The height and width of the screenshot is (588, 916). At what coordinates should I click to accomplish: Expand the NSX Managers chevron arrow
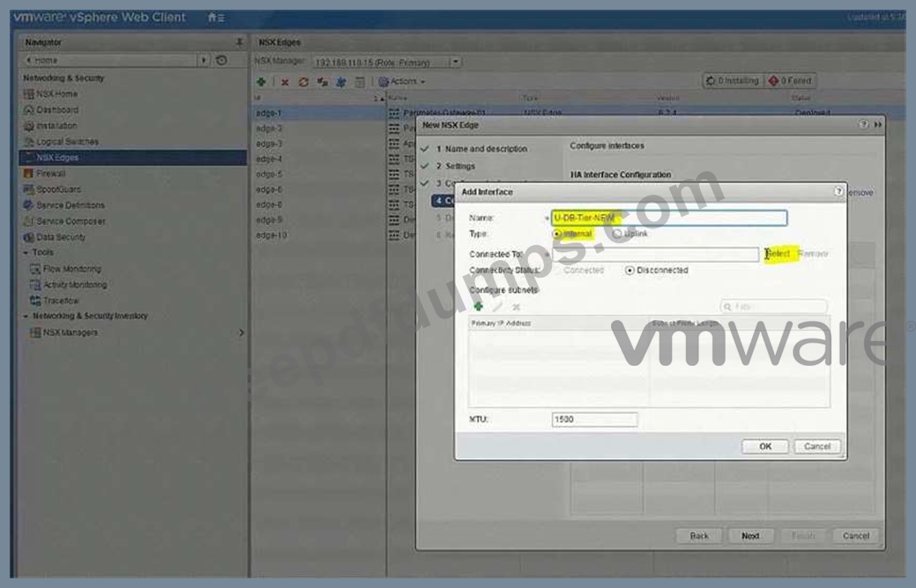pos(242,332)
